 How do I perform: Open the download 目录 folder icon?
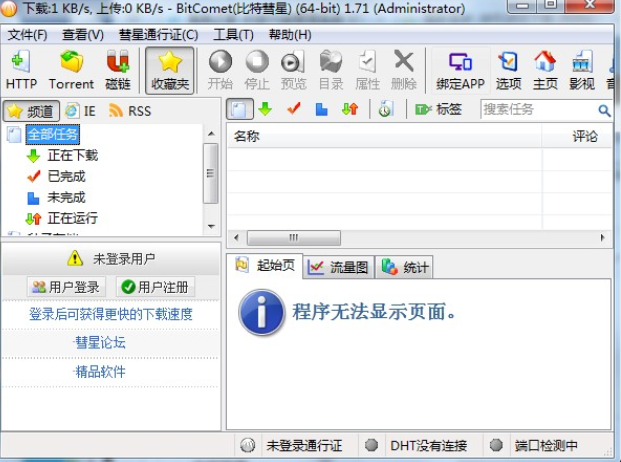(x=331, y=70)
